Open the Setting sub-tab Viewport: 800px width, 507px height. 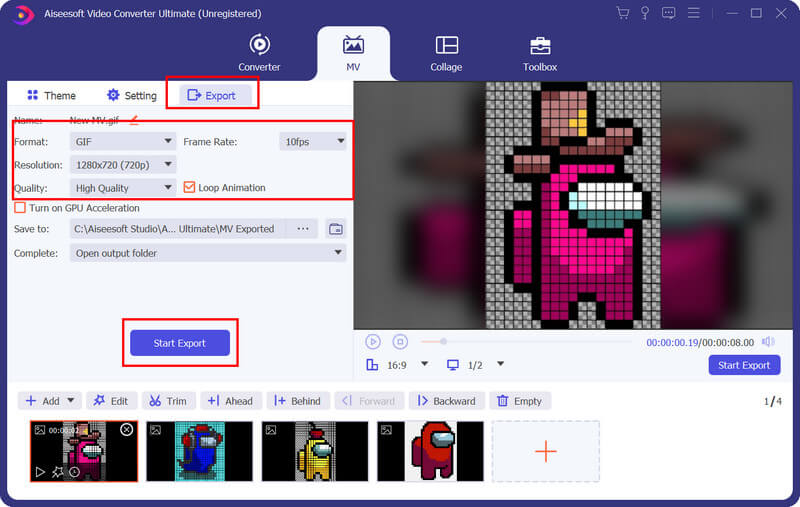click(132, 95)
